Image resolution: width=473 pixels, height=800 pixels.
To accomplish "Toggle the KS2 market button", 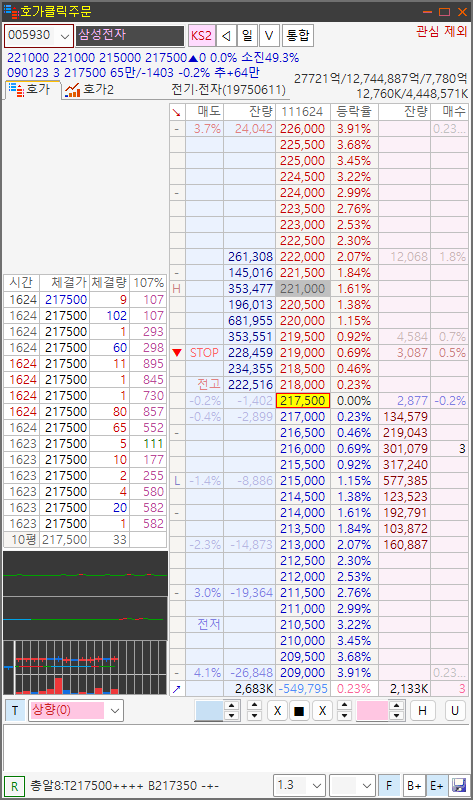I will coord(201,36).
